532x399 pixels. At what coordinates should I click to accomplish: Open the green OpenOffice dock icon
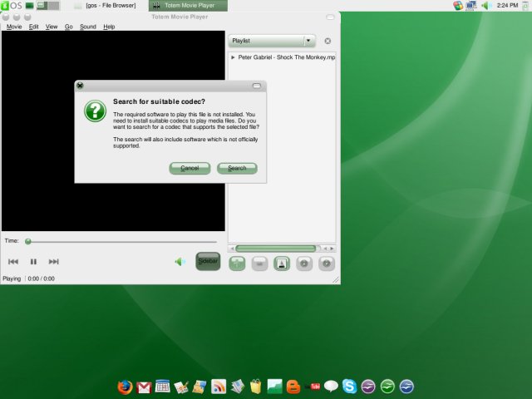tap(387, 387)
